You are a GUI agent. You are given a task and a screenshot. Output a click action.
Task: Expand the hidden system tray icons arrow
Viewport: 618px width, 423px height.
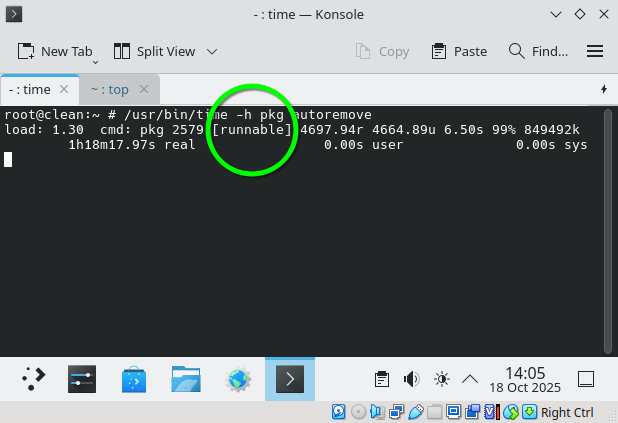point(469,379)
